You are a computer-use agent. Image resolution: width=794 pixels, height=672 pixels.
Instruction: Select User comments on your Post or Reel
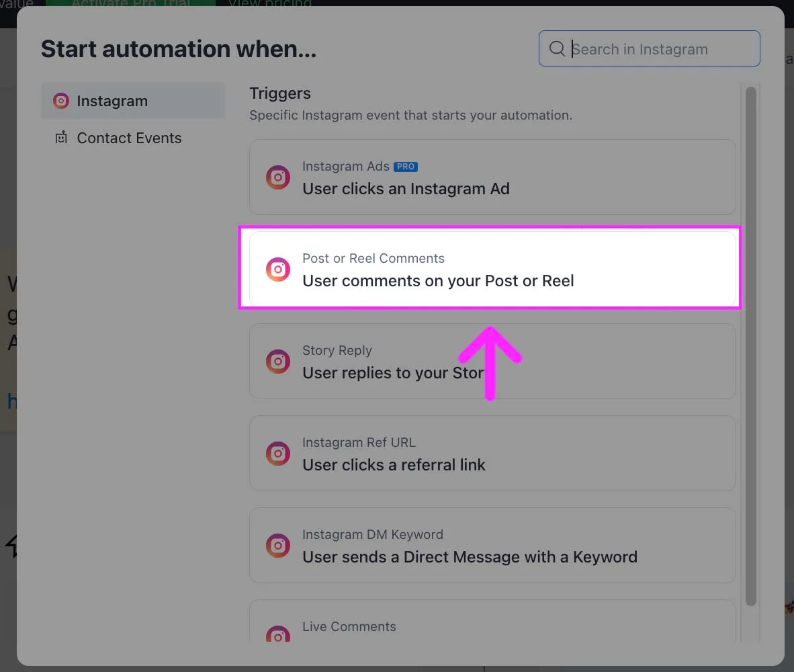point(492,269)
